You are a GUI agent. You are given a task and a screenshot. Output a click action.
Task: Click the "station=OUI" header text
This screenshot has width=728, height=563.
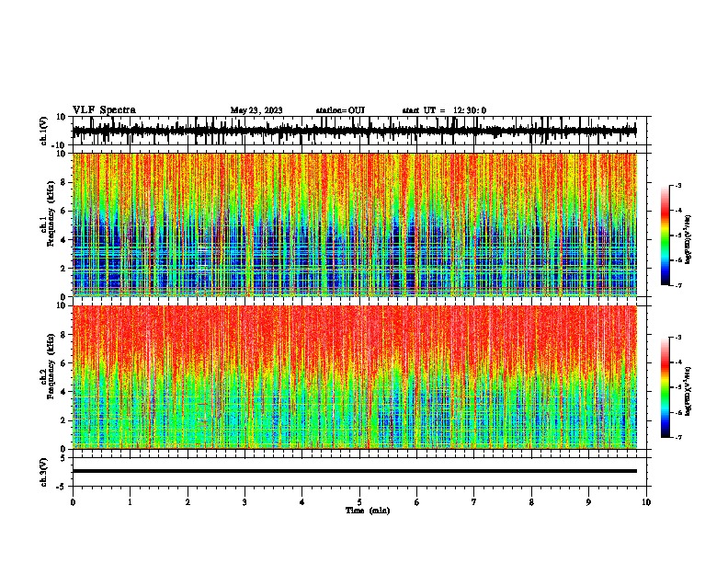(340, 110)
